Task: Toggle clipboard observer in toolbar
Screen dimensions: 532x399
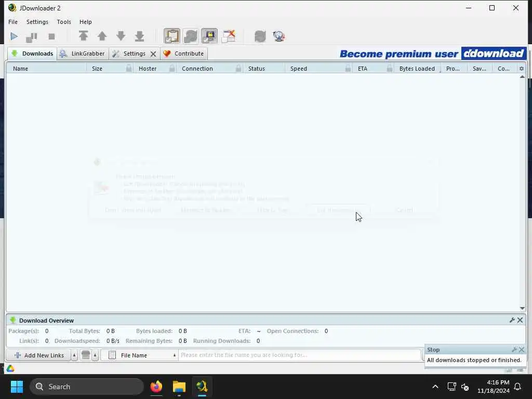Action: (x=172, y=36)
